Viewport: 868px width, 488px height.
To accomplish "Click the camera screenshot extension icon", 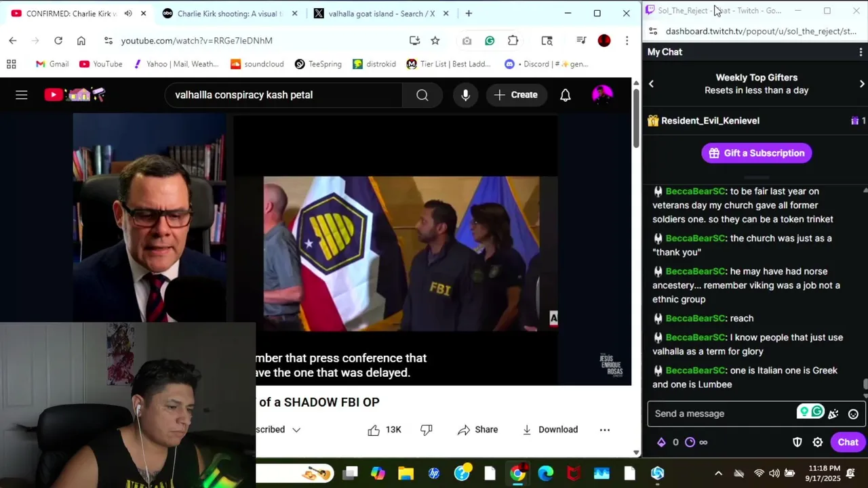I will click(467, 41).
